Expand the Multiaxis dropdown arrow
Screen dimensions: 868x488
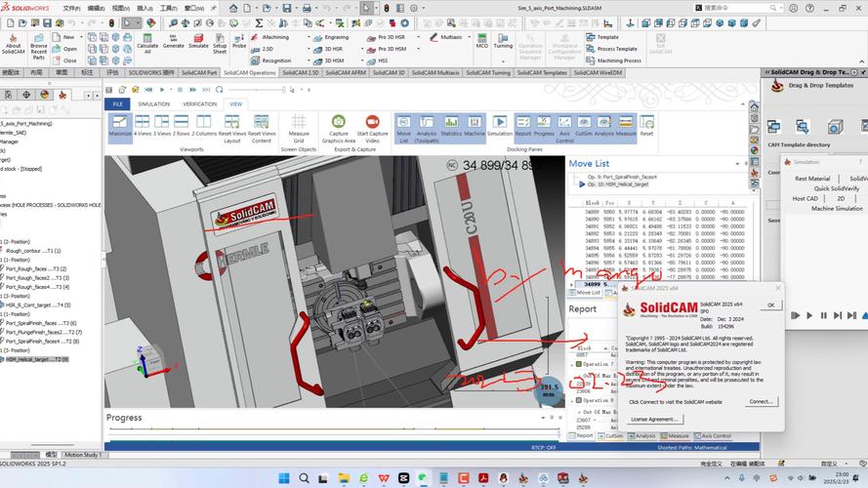click(469, 37)
